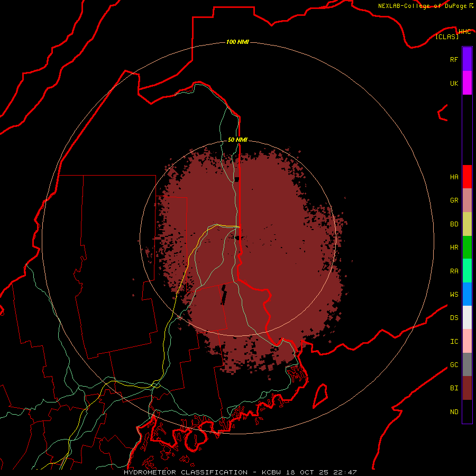Select the WS blue legend swatch
Screen dimensions: 476x476
pos(467,294)
